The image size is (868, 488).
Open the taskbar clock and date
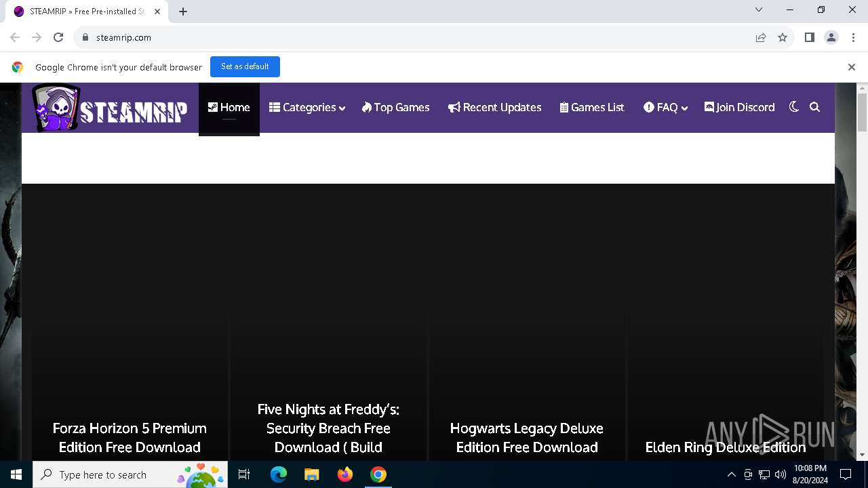click(810, 474)
